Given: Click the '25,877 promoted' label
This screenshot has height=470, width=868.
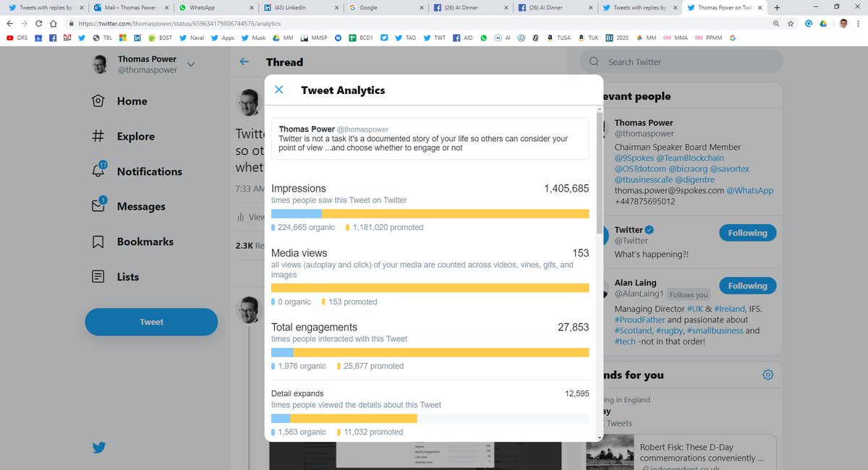Looking at the screenshot, I should coord(373,366).
